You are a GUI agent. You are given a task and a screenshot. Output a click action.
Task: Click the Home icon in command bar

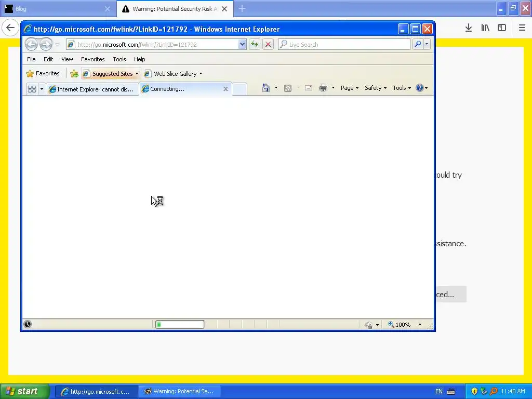(265, 88)
